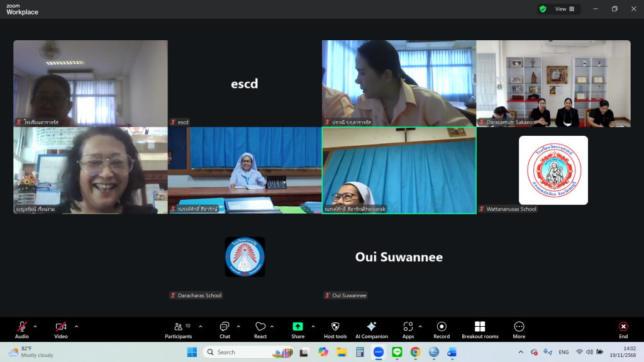Expand video options arrow next to Video
The image size is (644, 362).
click(x=77, y=326)
